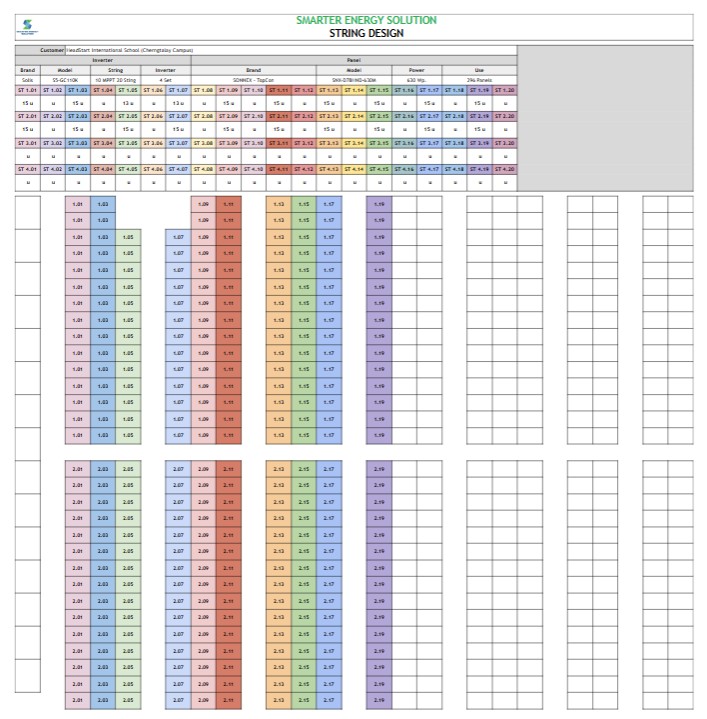
Task: Select the STRING DESIGN heading
Action: (x=366, y=33)
